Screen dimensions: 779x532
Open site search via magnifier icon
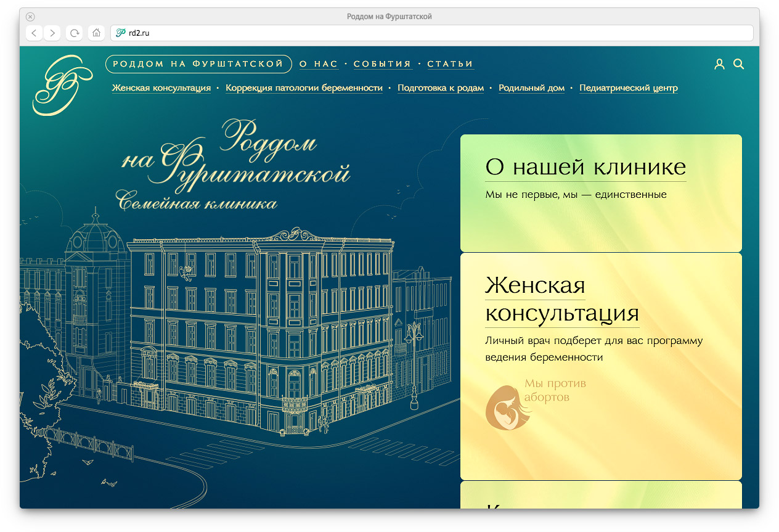point(738,64)
